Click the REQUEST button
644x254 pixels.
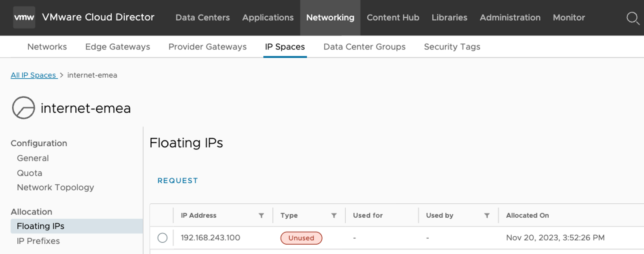177,181
